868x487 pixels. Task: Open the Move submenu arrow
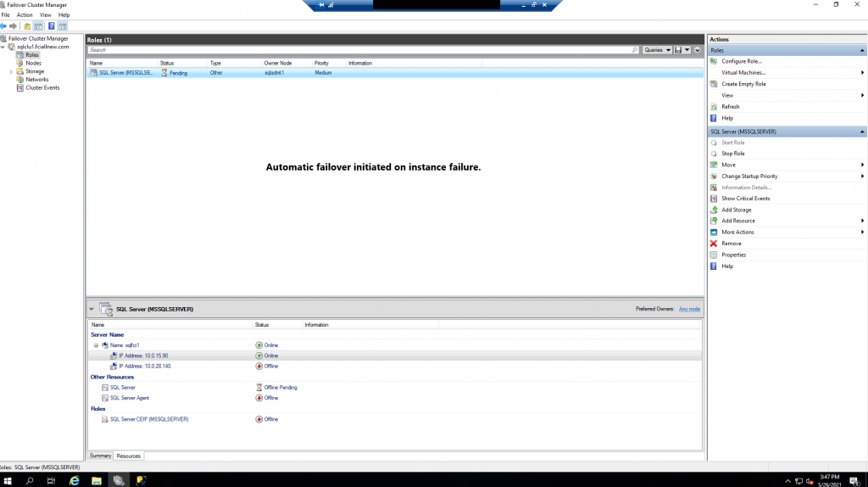[x=862, y=165]
